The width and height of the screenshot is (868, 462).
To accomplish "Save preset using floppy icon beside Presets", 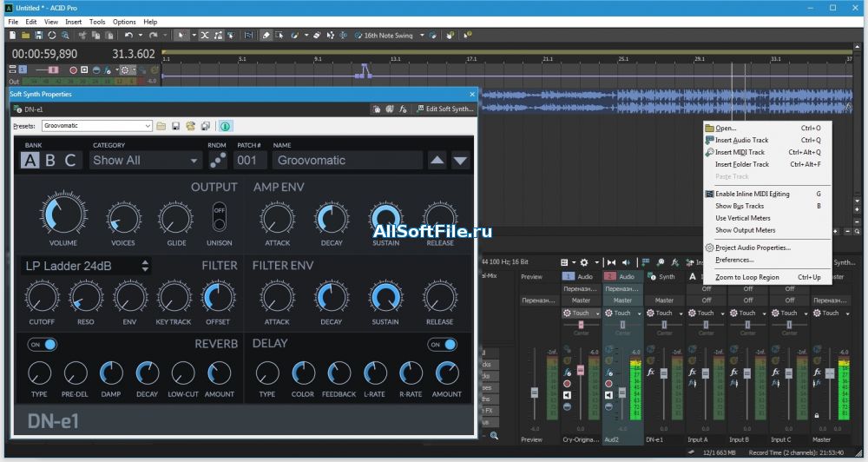I will pos(175,126).
